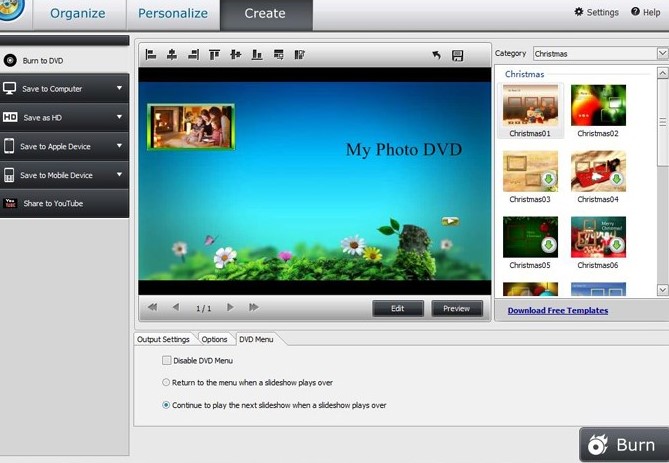Image resolution: width=669 pixels, height=463 pixels.
Task: Click the align horizontal center icon
Action: pyautogui.click(x=172, y=55)
